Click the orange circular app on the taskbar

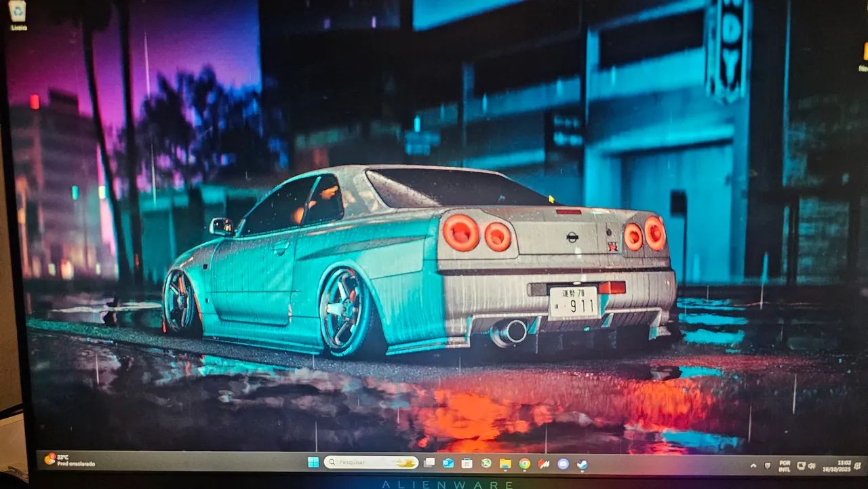point(524,464)
